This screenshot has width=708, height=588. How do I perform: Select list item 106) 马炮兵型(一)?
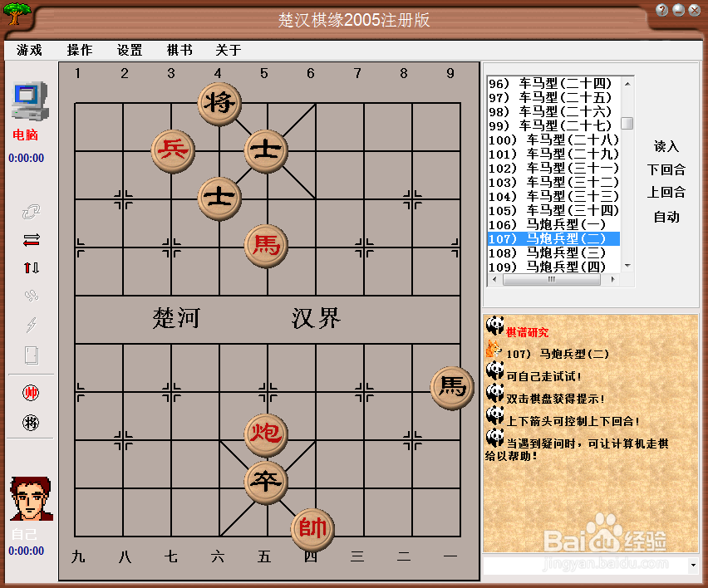point(553,225)
